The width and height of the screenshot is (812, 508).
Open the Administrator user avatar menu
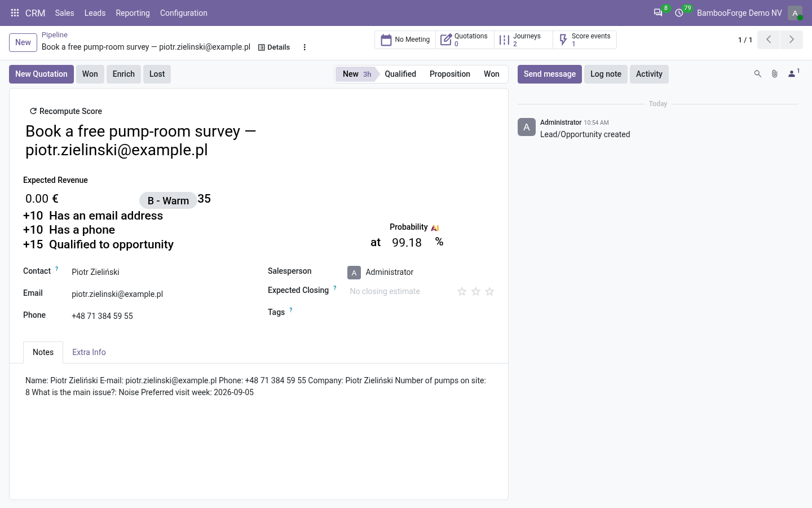(795, 13)
